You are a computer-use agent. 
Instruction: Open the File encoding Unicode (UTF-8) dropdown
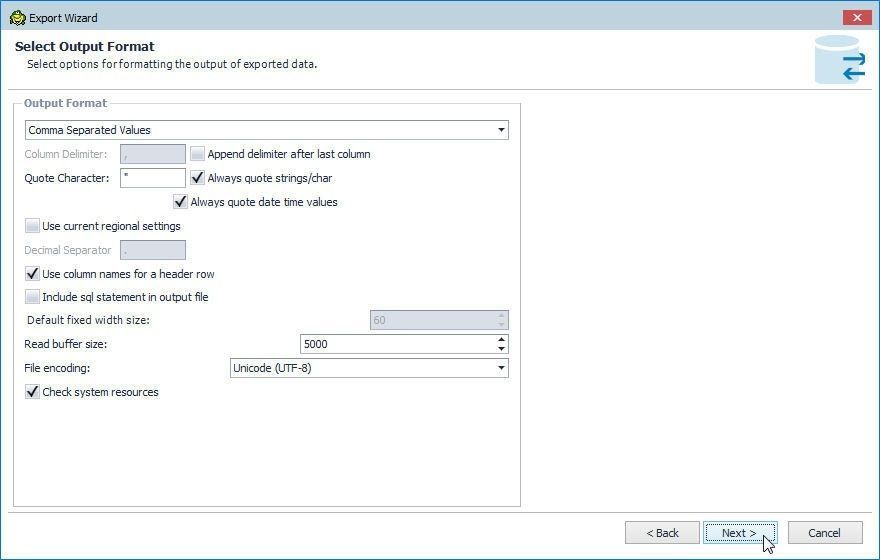click(x=369, y=368)
